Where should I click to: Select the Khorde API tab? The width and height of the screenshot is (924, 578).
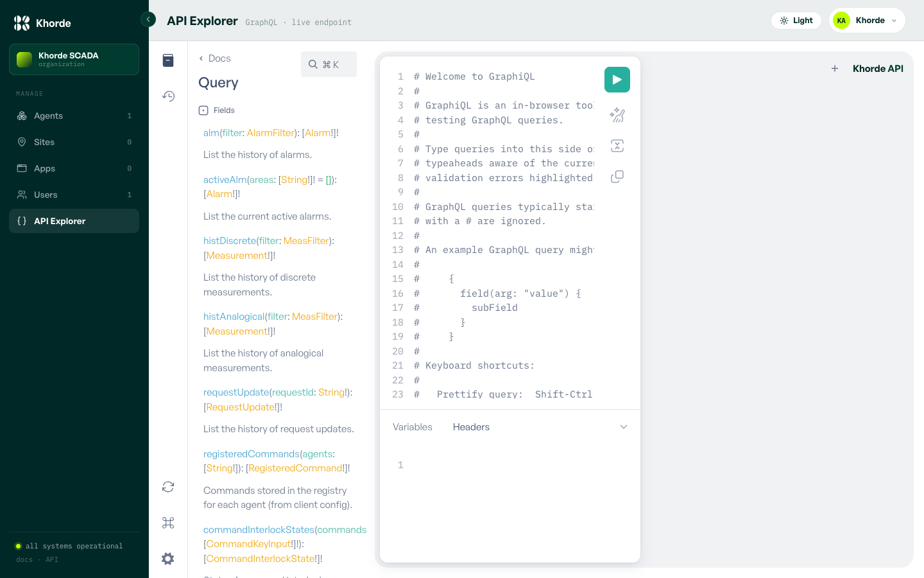878,69
